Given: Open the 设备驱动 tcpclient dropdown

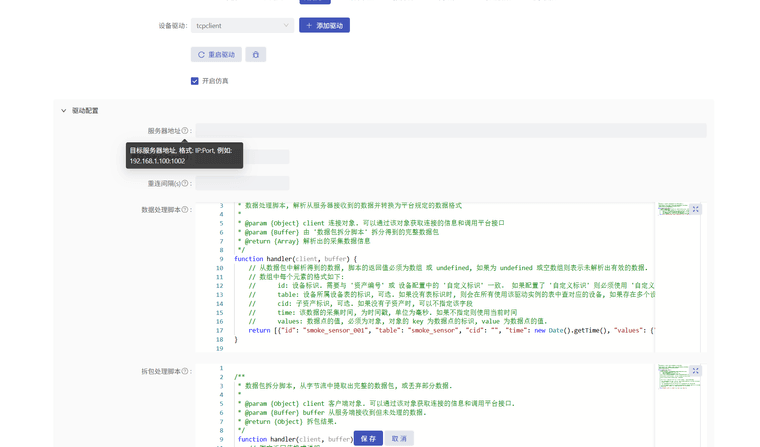Looking at the screenshot, I should coord(242,25).
